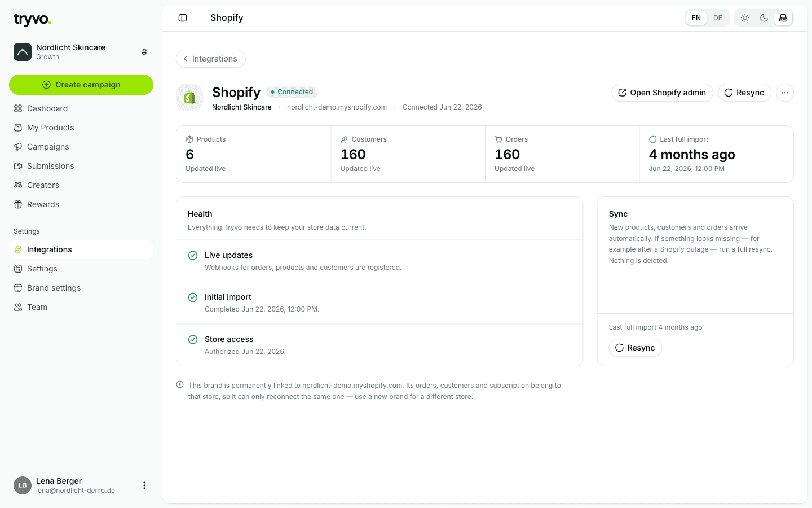Enable light theme sun icon
Screen dimensions: 812x508
745,18
